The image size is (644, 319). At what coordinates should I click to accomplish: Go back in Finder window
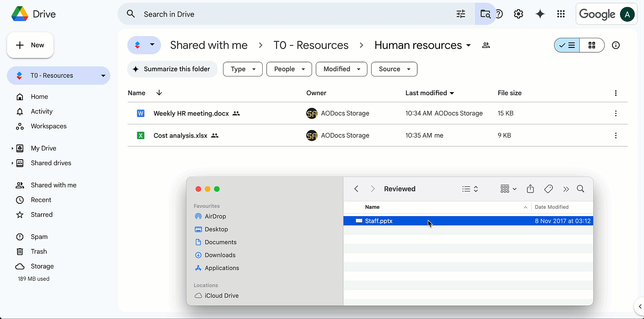pos(356,189)
